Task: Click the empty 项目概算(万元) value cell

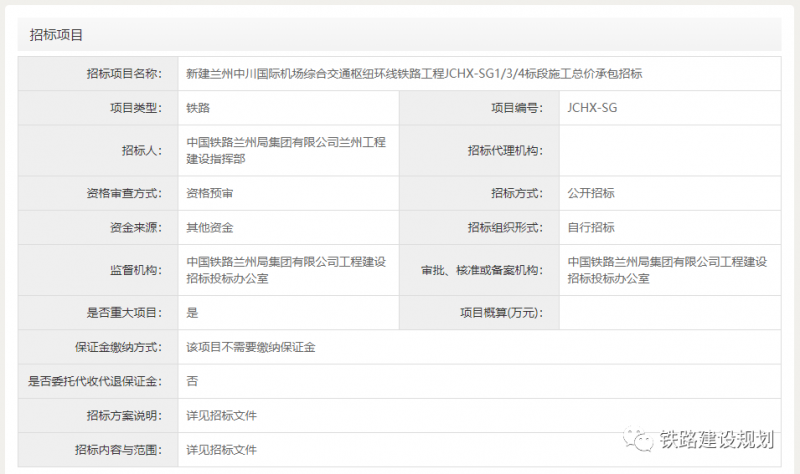Action: tap(669, 313)
